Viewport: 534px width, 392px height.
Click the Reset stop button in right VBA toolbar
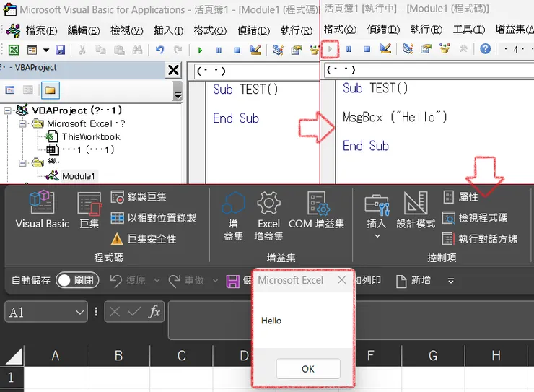pos(367,49)
